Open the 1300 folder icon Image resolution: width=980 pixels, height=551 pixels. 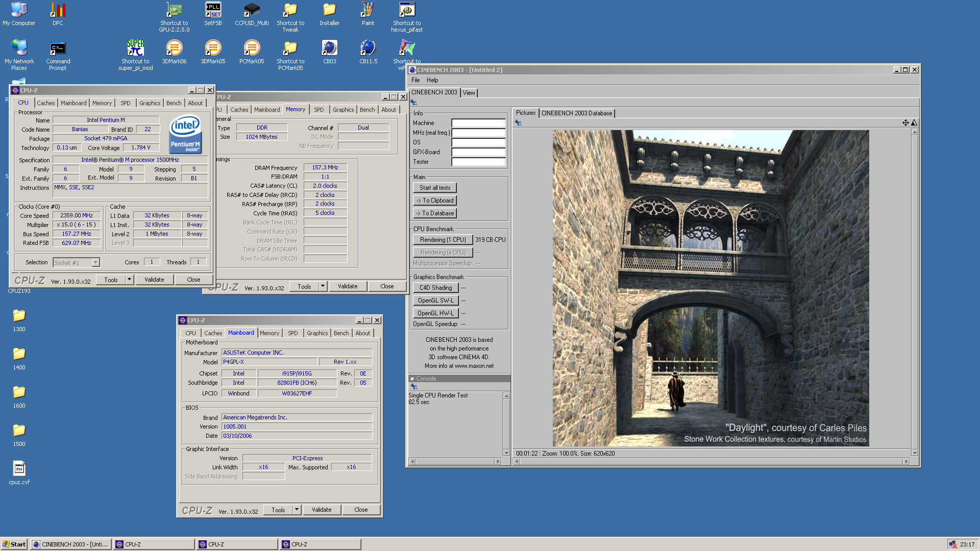[19, 320]
